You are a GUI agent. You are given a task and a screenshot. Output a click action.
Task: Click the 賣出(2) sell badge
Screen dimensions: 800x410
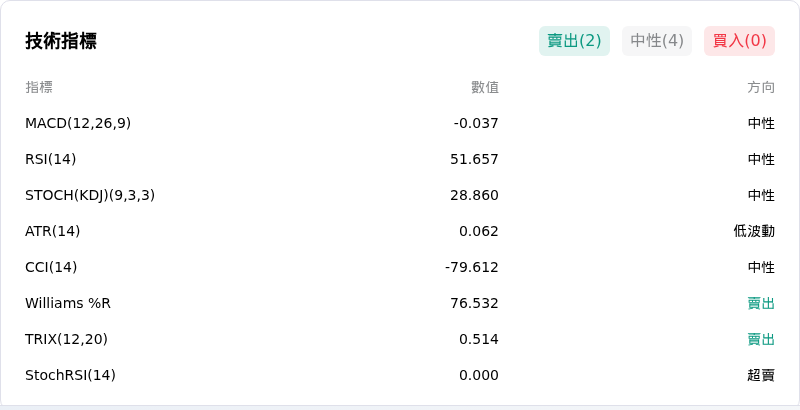(x=574, y=41)
